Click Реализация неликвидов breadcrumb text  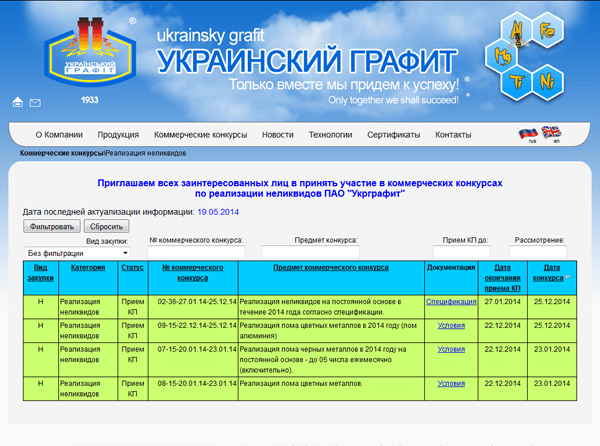tap(146, 153)
